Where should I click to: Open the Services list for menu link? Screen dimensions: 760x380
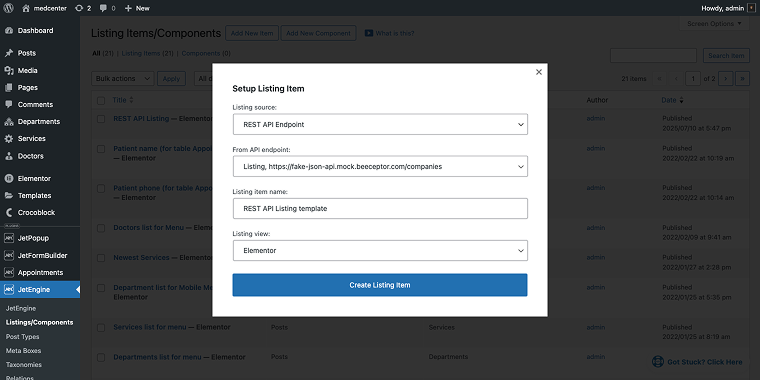point(150,327)
